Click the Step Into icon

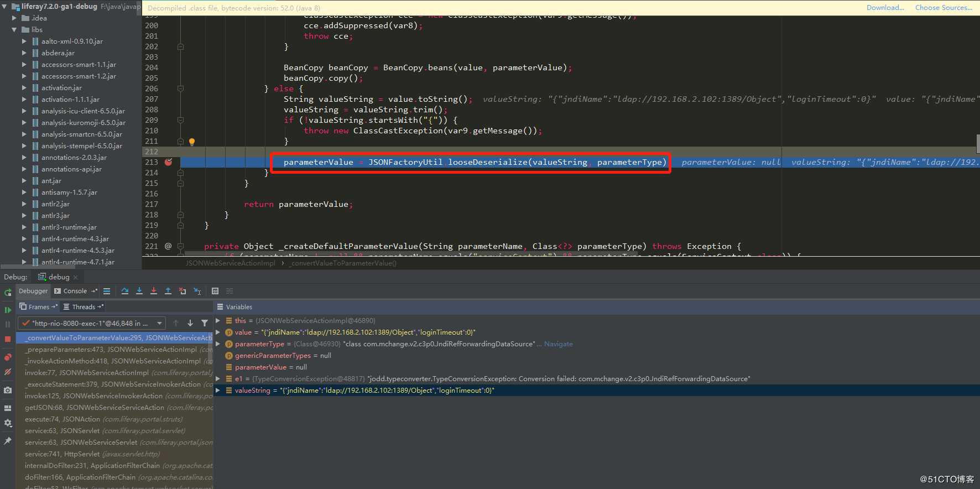click(139, 291)
